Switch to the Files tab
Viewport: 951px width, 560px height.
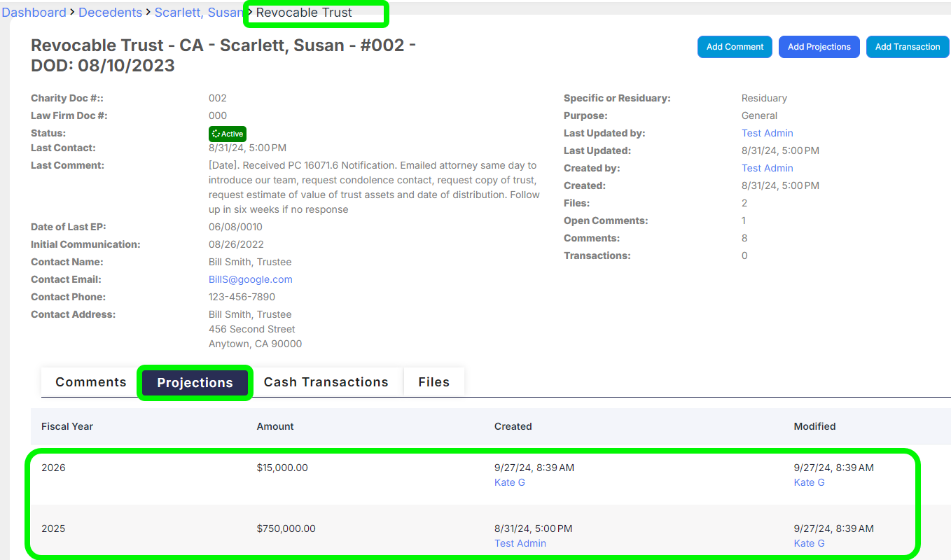click(x=434, y=382)
